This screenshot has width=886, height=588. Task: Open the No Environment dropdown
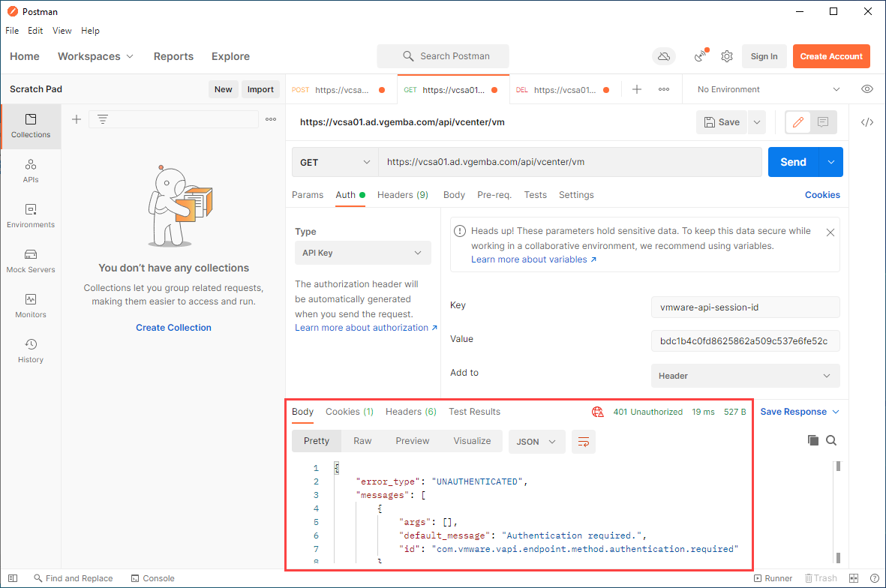click(x=768, y=89)
